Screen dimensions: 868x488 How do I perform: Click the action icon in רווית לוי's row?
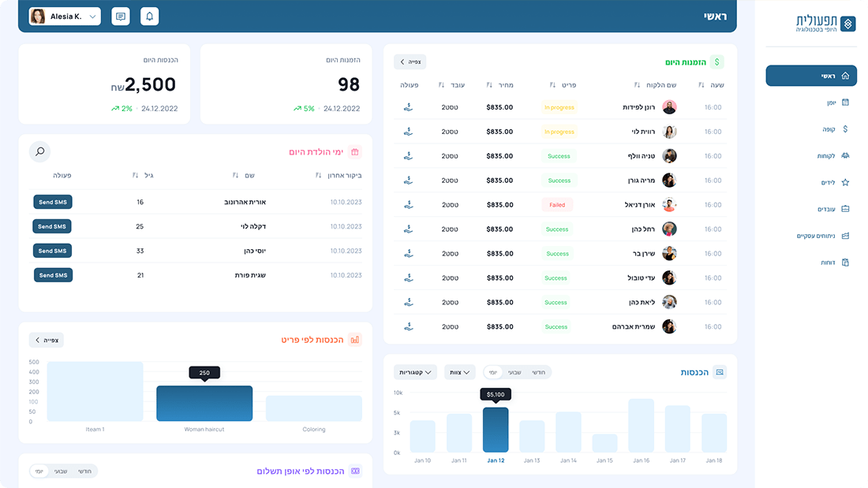[409, 132]
